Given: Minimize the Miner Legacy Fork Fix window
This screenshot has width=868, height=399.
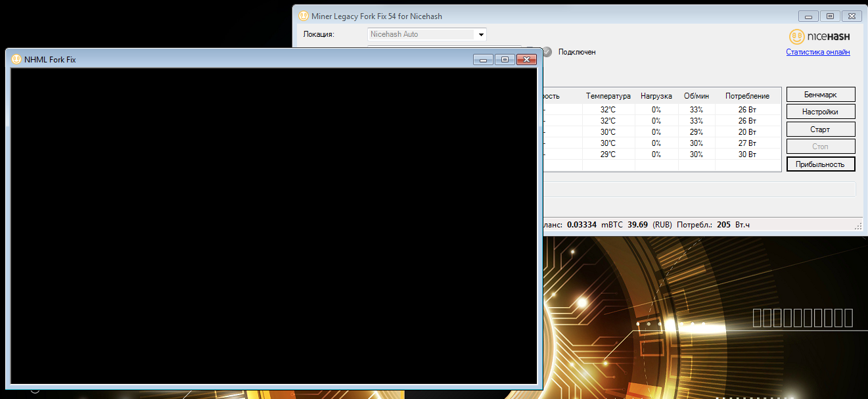Looking at the screenshot, I should [808, 16].
